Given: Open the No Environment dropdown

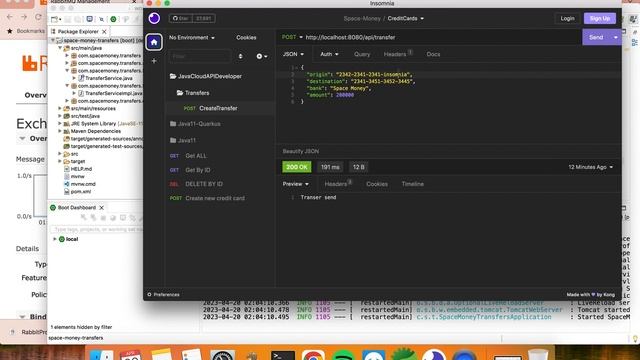Looking at the screenshot, I should coord(191,38).
